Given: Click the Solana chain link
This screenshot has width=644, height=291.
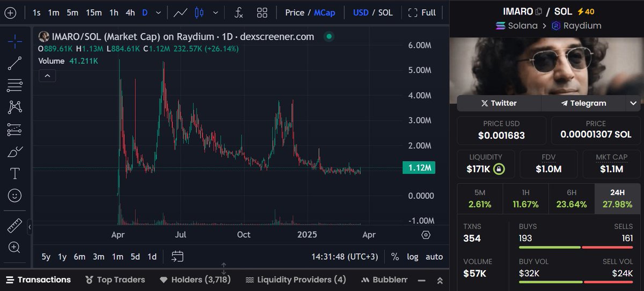Looking at the screenshot, I should (516, 25).
